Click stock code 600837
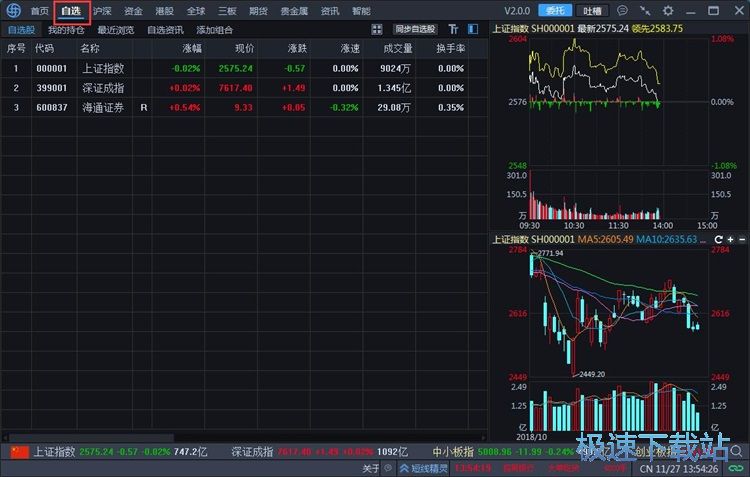Viewport: 750px width, 477px height. pyautogui.click(x=52, y=108)
